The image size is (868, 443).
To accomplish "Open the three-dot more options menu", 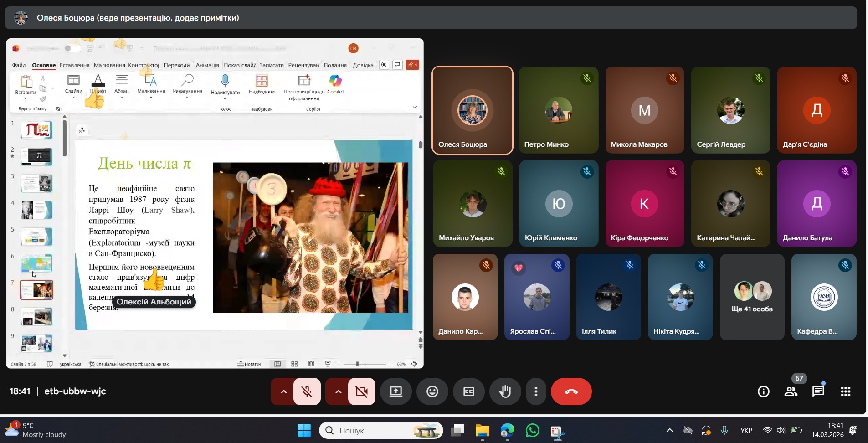I will 536,391.
